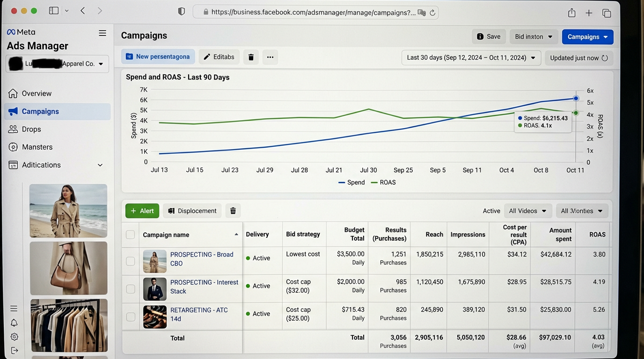This screenshot has width=644, height=359.
Task: Click the browser sidebar toggle icon
Action: (54, 10)
